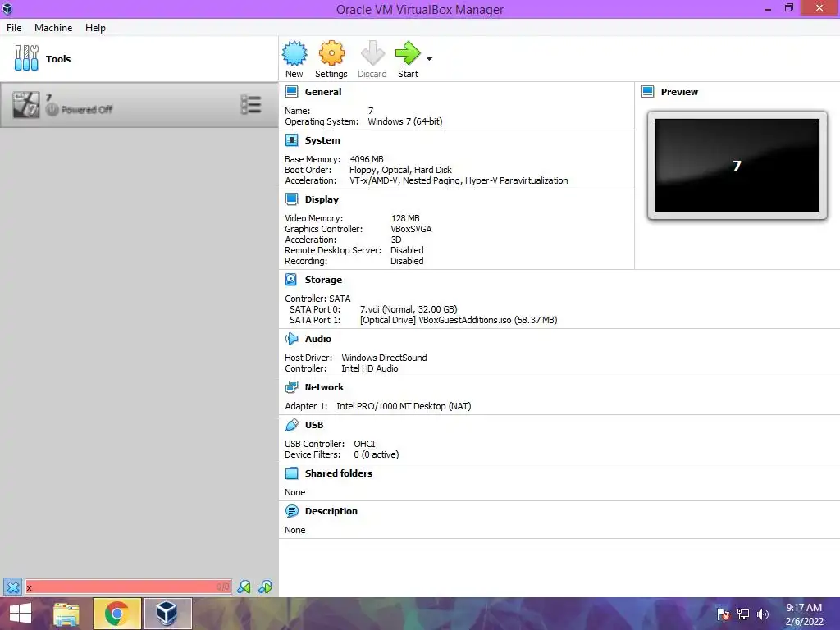Go to next search match
This screenshot has width=840, height=630.
pos(265,587)
